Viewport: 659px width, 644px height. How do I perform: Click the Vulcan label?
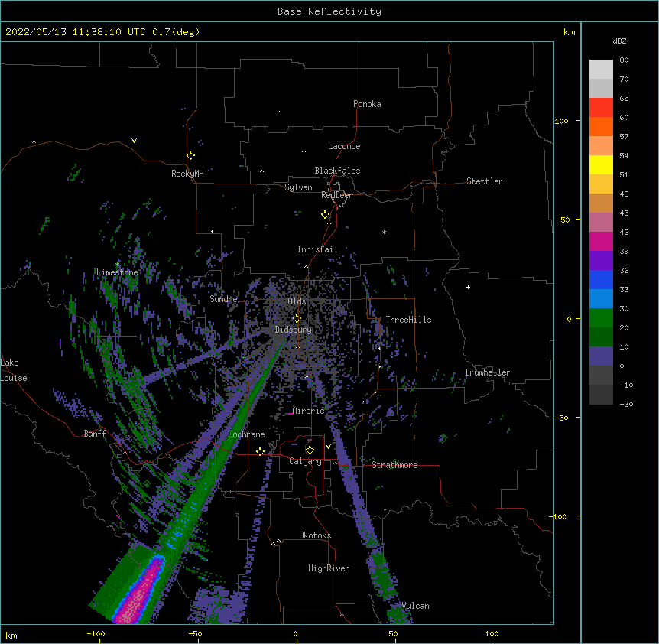tap(415, 606)
